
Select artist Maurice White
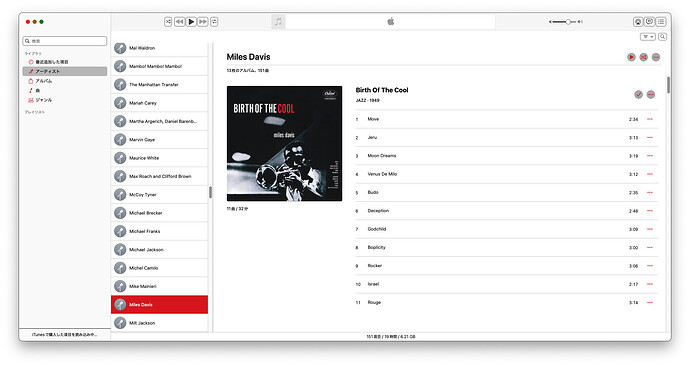(x=159, y=158)
